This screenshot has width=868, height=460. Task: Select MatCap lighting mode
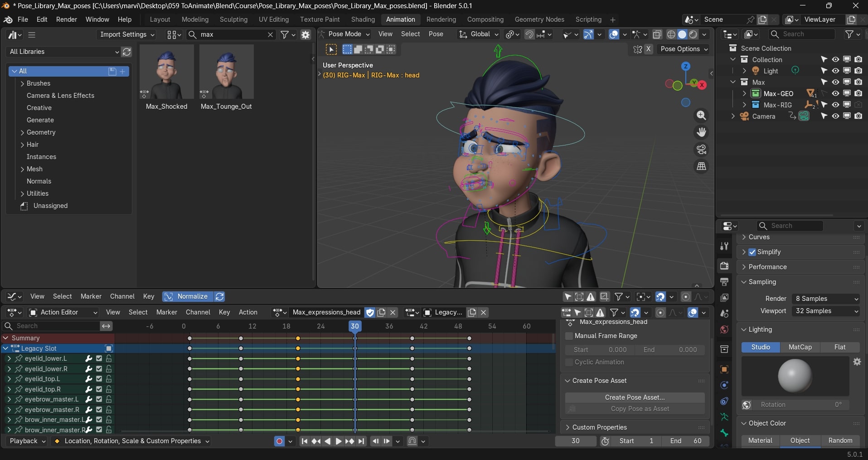click(x=800, y=347)
